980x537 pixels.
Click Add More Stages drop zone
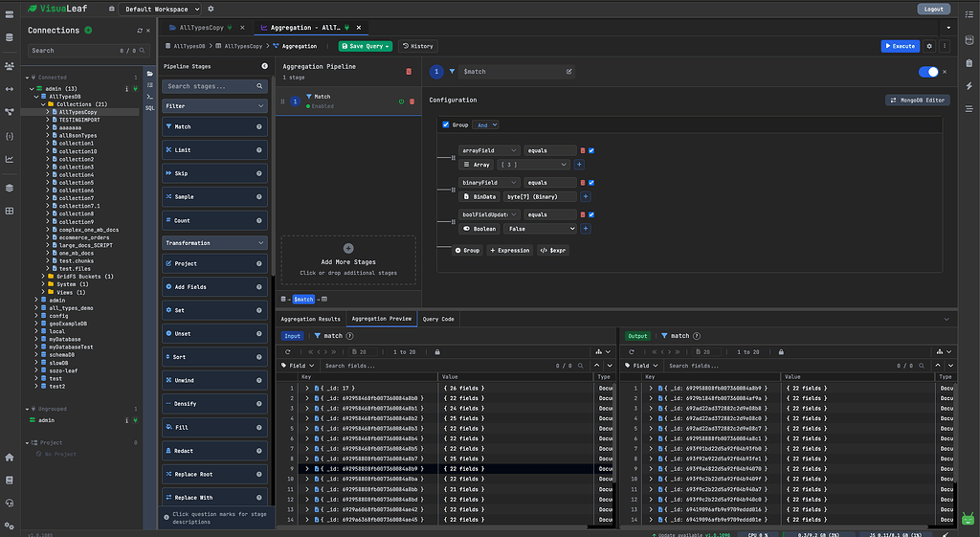pyautogui.click(x=348, y=259)
